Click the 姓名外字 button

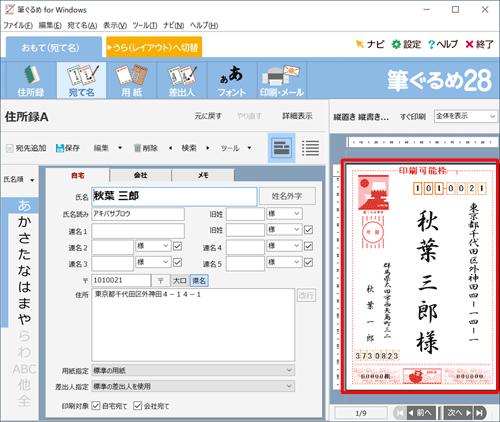[287, 196]
